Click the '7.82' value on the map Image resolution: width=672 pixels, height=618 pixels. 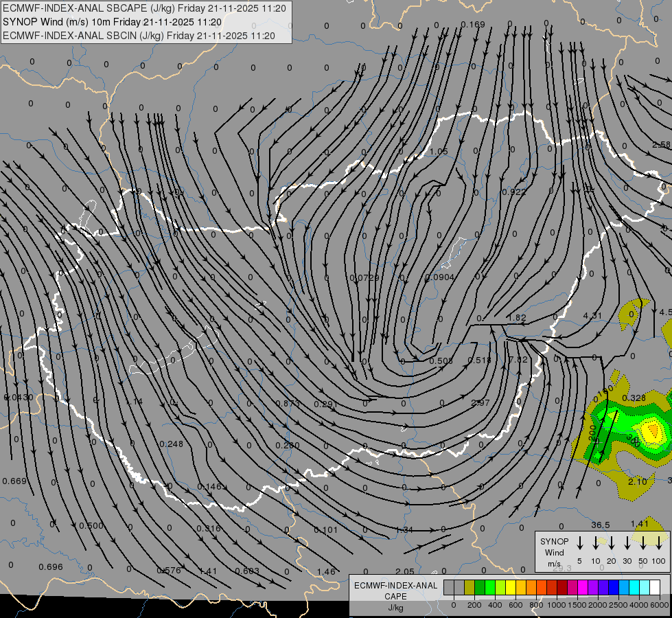click(x=518, y=359)
